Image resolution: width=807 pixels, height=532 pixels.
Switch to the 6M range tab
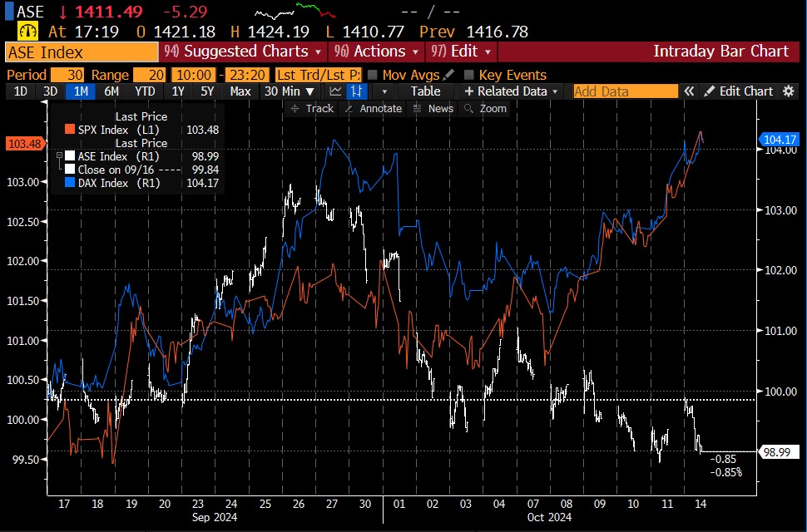point(111,91)
